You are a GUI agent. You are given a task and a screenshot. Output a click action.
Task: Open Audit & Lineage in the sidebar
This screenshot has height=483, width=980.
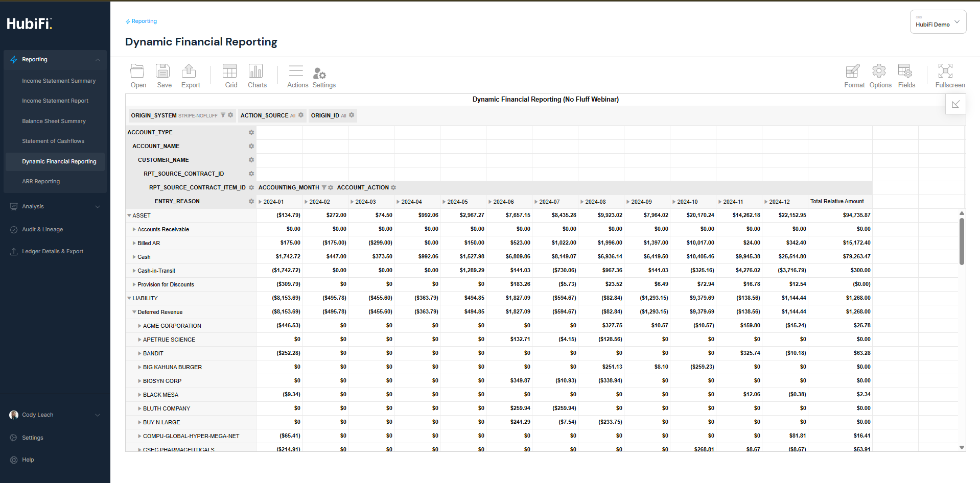point(42,229)
